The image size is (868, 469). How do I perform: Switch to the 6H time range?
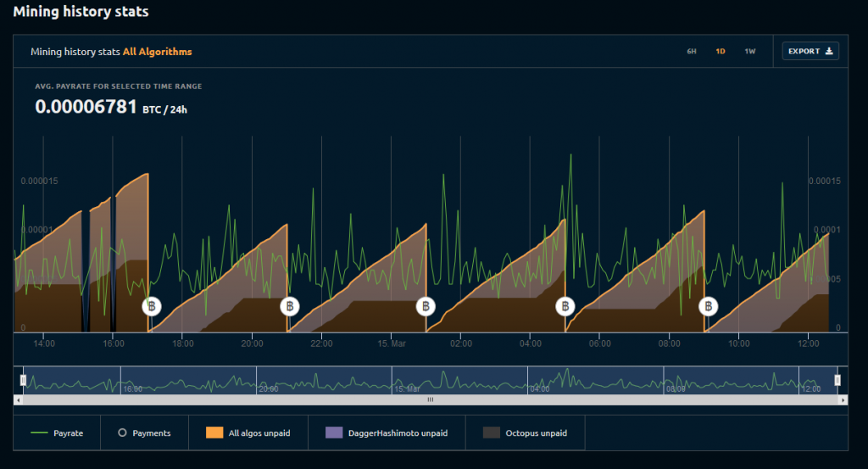(x=692, y=52)
